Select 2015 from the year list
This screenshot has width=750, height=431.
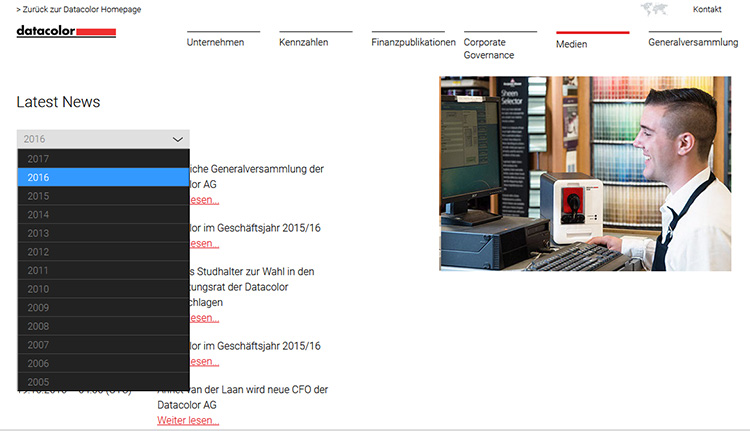point(103,196)
